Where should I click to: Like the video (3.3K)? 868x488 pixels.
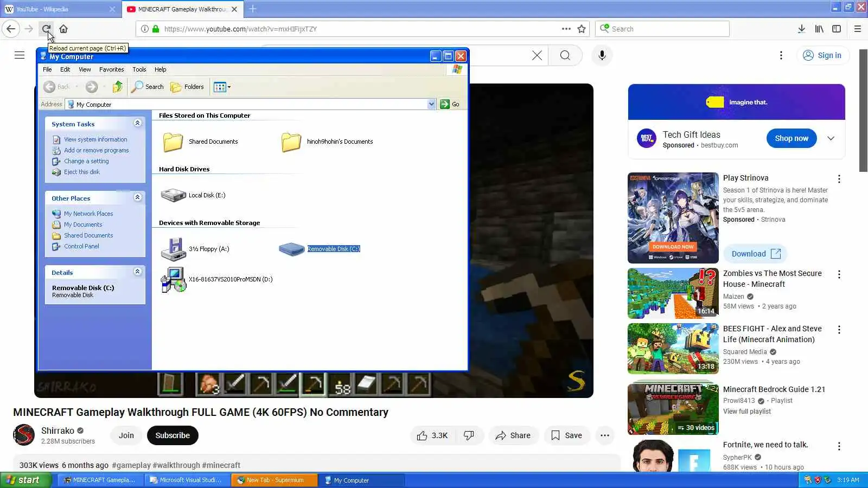pyautogui.click(x=432, y=435)
